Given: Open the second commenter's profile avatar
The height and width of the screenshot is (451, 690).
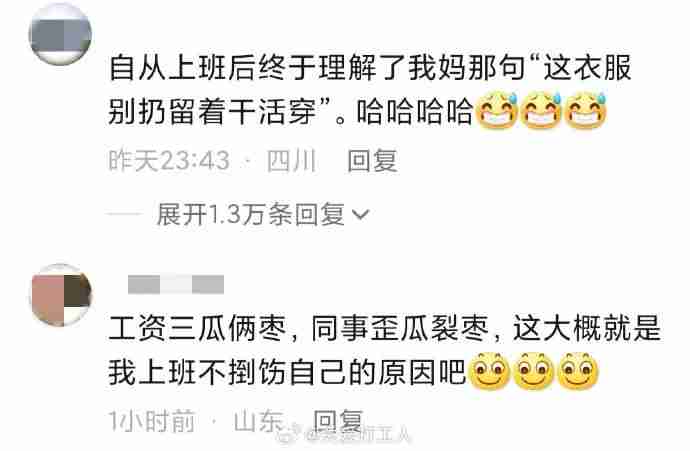Looking at the screenshot, I should coord(61,295).
